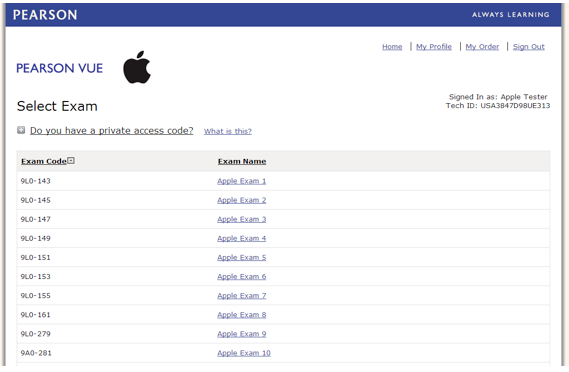The image size is (569, 372).
Task: Click the Tech ID USA3847D98UE313 text
Action: pos(498,106)
